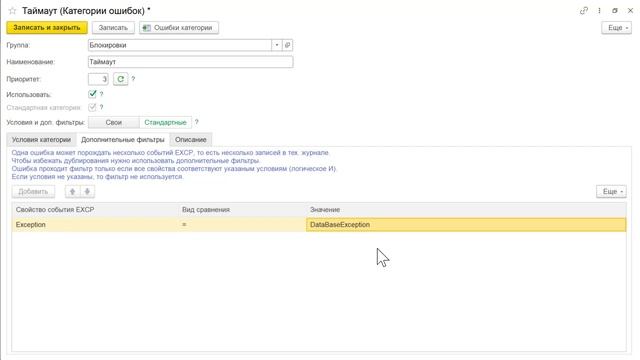Switch conditions to Свои
The height and width of the screenshot is (360, 640).
(113, 122)
